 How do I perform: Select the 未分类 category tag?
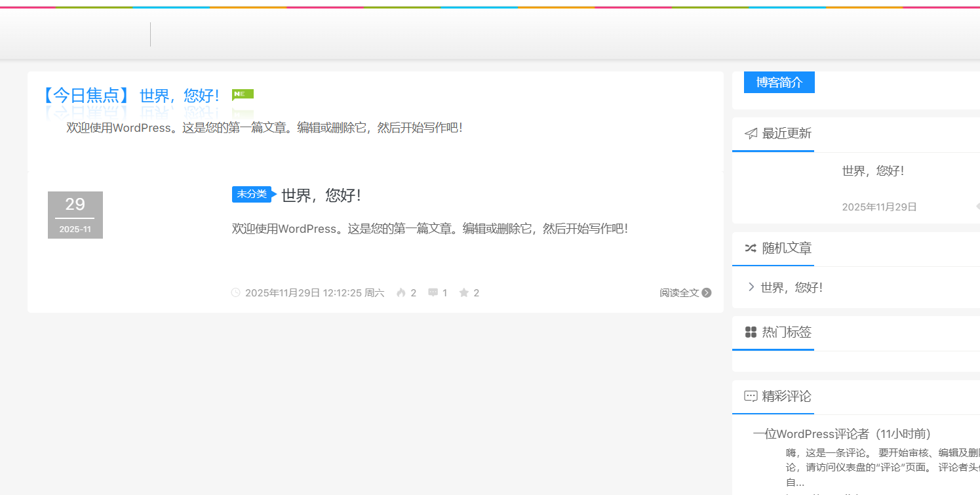coord(251,194)
